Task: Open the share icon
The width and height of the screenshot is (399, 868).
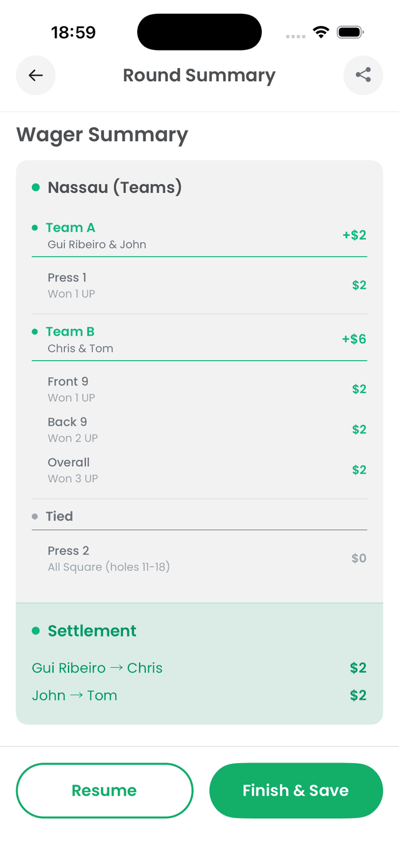Action: pyautogui.click(x=363, y=75)
